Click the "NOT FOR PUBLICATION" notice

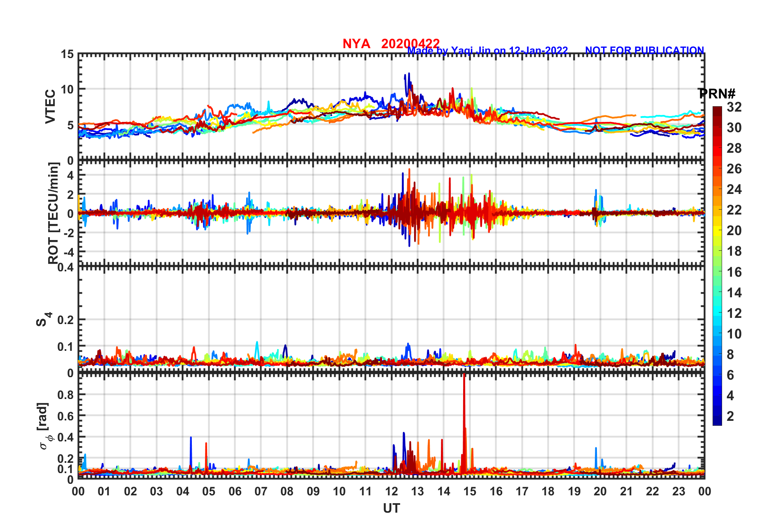pyautogui.click(x=645, y=50)
